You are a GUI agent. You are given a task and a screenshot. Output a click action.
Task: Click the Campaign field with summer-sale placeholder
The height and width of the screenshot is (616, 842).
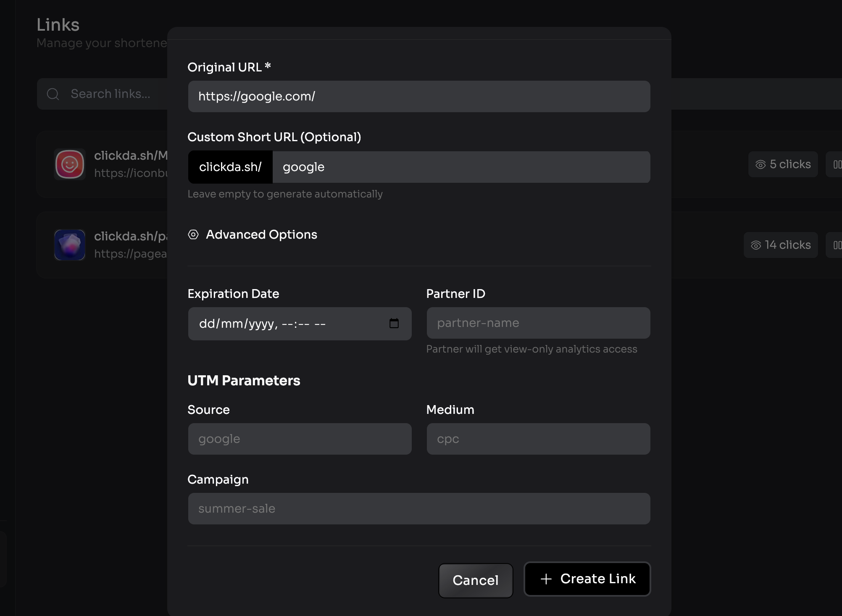pyautogui.click(x=419, y=508)
